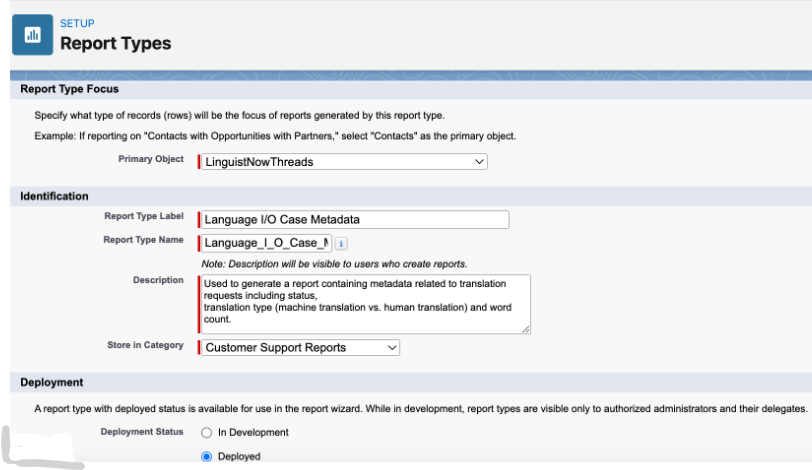Screen dimensions: 812x470
Task: Click the Deployment section header
Action: [x=52, y=383]
